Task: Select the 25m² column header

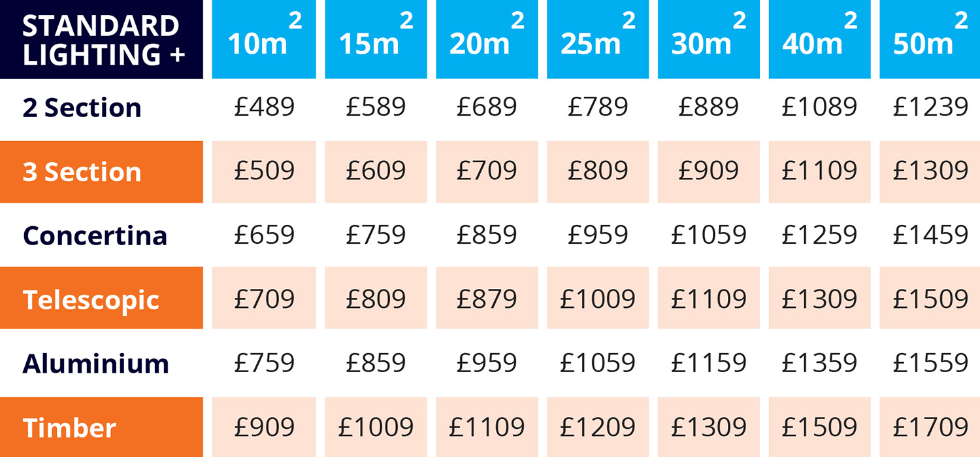Action: [x=598, y=39]
